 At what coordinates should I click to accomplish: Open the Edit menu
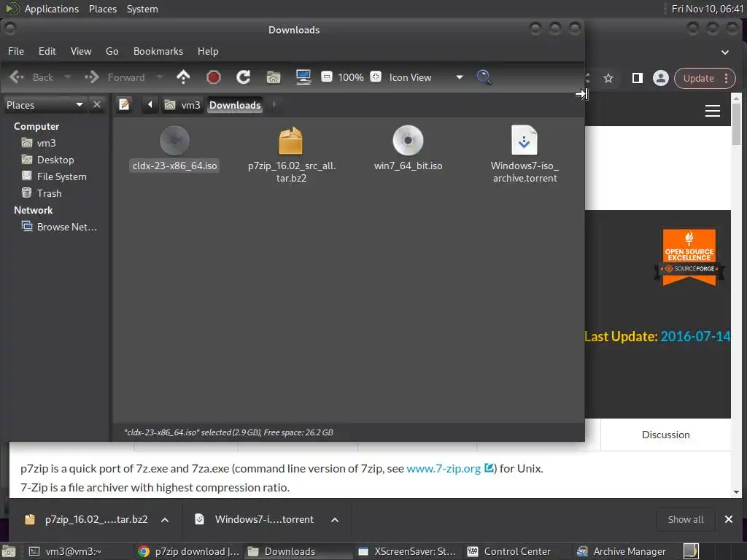47,51
